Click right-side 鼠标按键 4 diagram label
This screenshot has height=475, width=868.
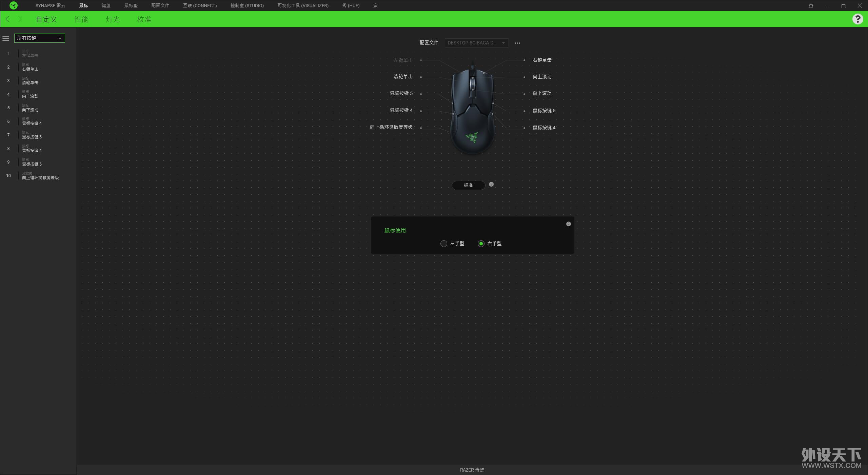pos(544,128)
